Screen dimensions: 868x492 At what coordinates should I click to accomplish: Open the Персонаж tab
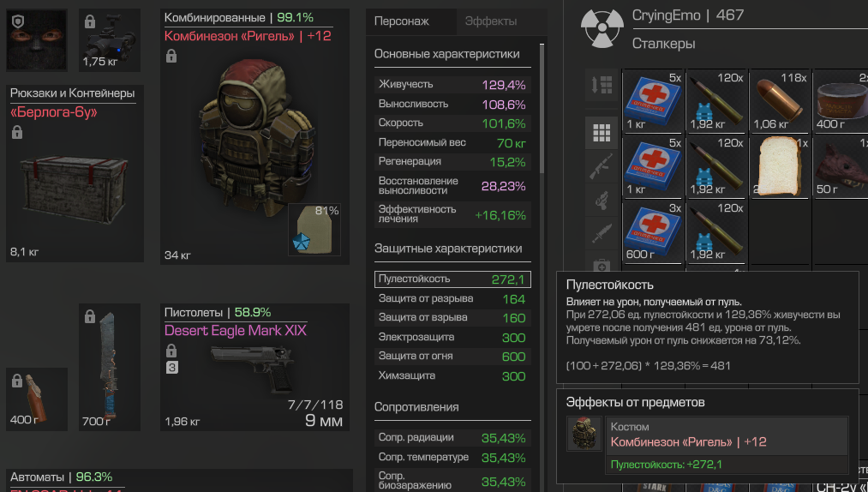[x=401, y=21]
